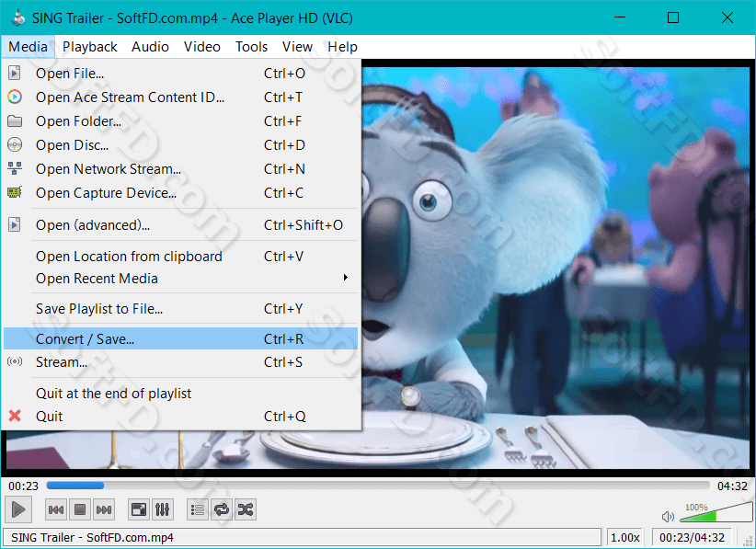Skip to previous media track
The width and height of the screenshot is (756, 549).
pos(56,509)
